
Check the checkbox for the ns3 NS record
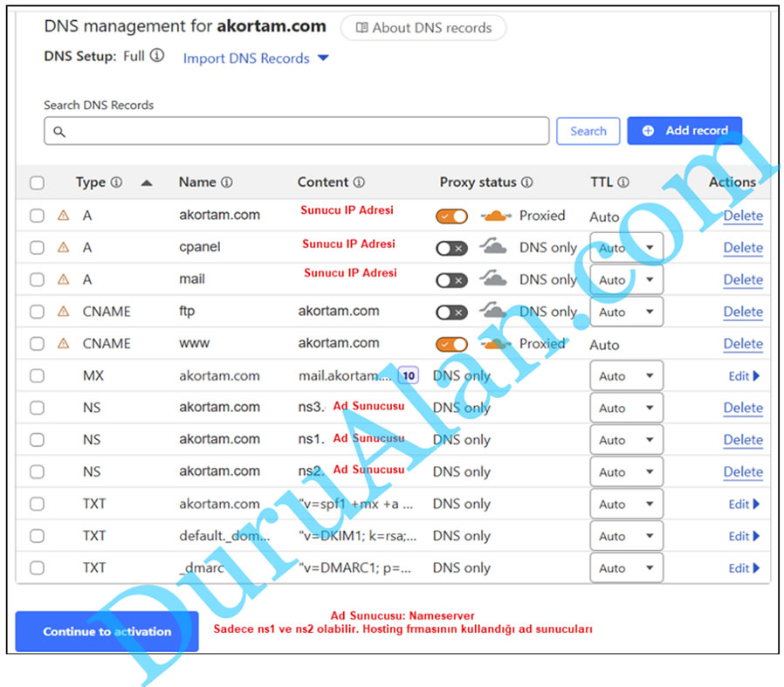[37, 408]
